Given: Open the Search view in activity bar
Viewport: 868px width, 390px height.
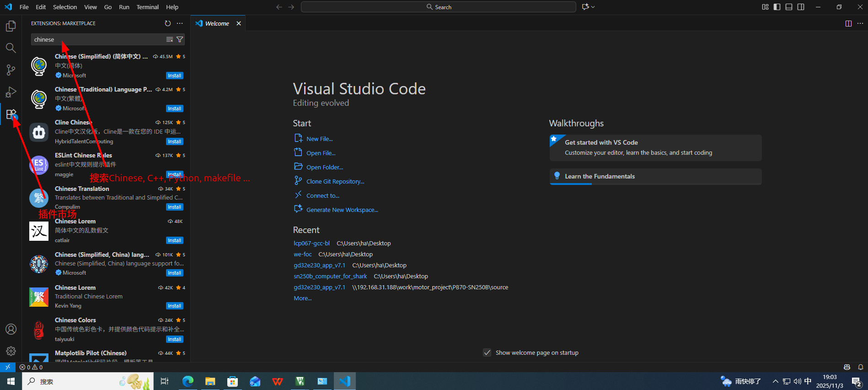Looking at the screenshot, I should [x=11, y=48].
